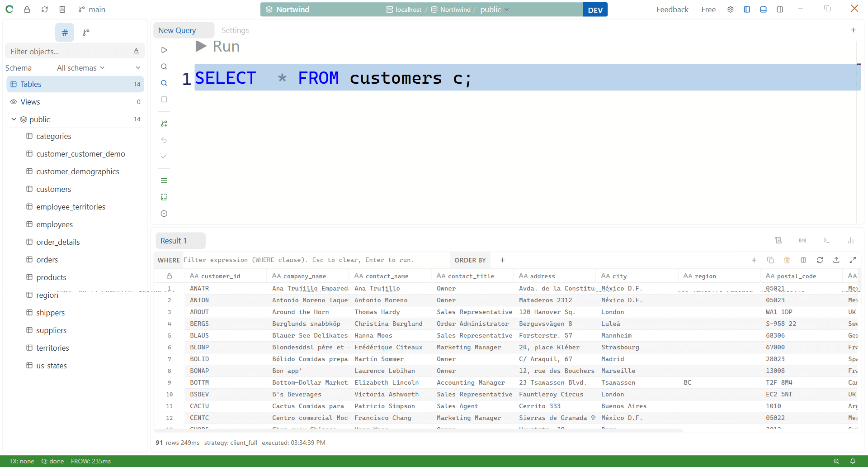Select the Views category
Screen dimensions: 868x467
75,102
